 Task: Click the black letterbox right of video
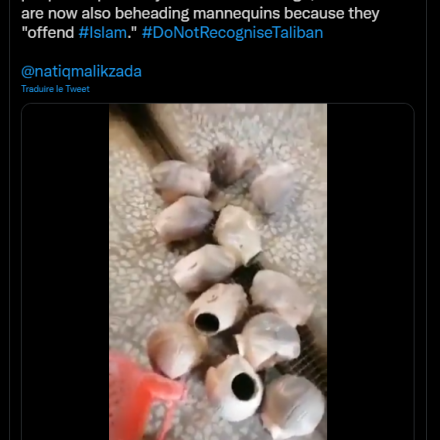tap(370, 272)
